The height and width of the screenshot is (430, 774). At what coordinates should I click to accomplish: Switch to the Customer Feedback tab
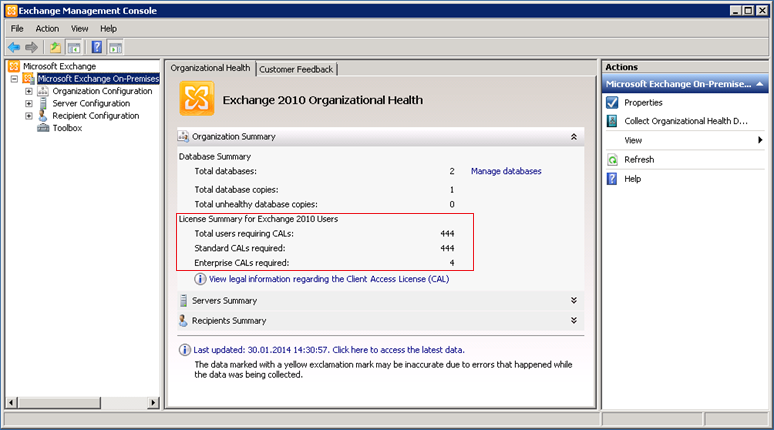(x=296, y=70)
